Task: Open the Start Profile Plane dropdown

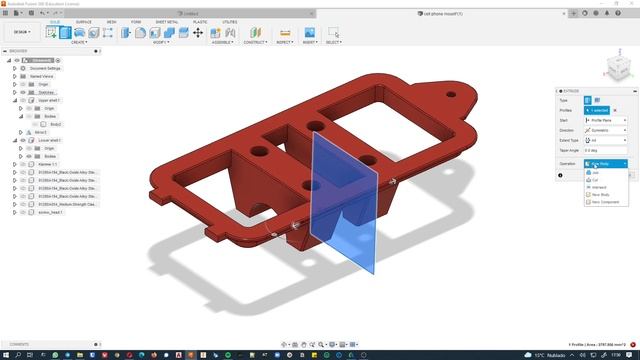Action: click(x=606, y=120)
